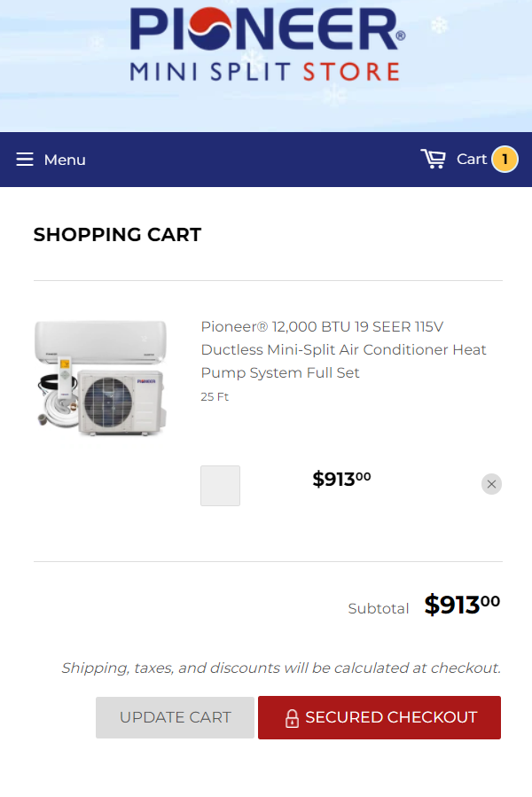532x797 pixels.
Task: Remove the Pioneer mini-split from cart
Action: (x=491, y=484)
